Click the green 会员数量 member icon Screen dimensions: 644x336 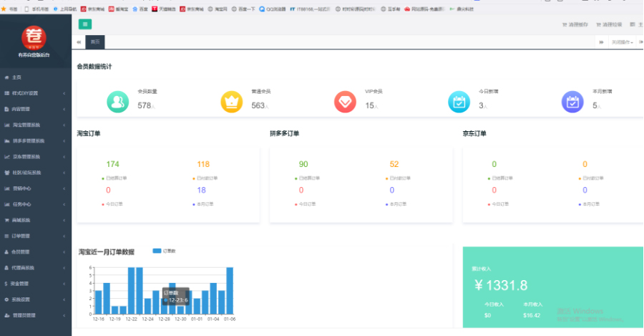[x=117, y=102]
